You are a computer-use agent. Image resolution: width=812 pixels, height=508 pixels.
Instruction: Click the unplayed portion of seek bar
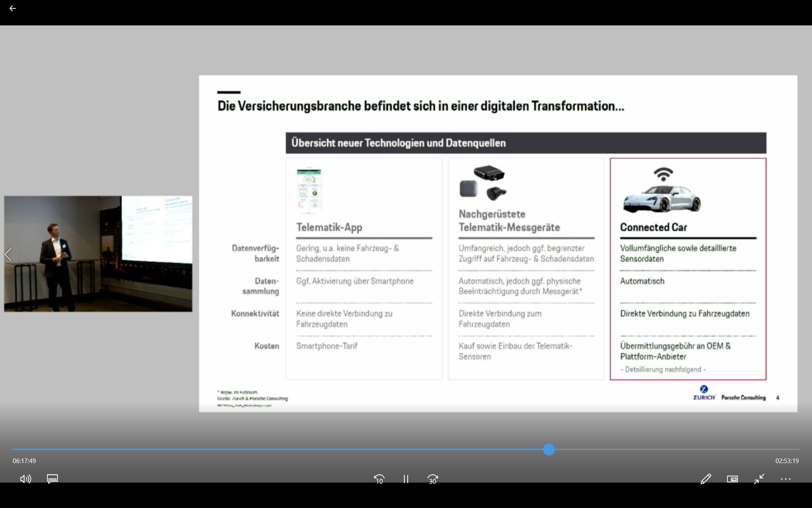click(677, 450)
